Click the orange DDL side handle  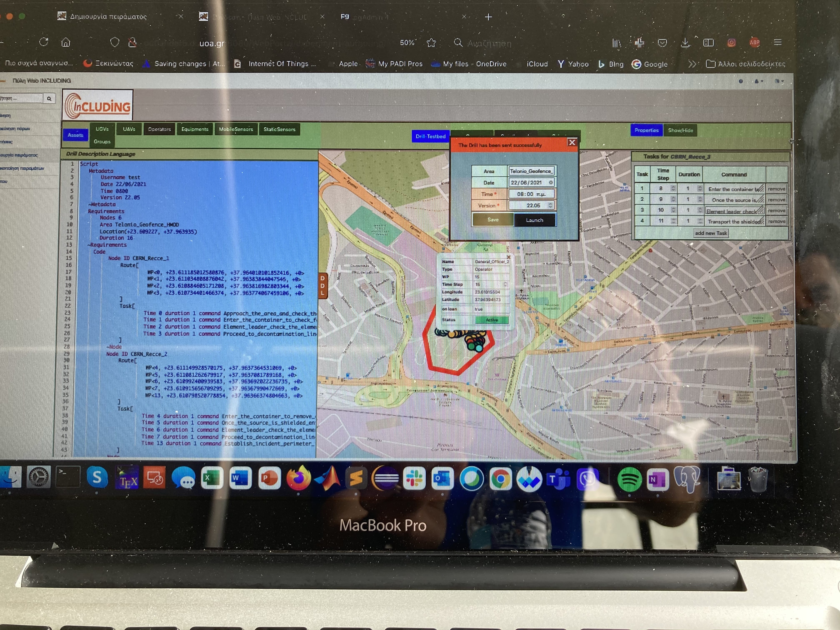pos(322,286)
